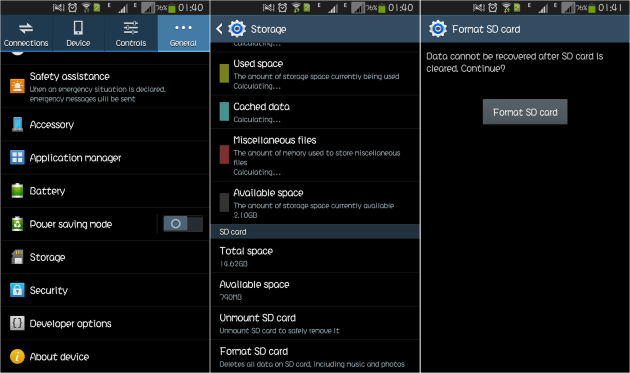Select device Available space 2.10GB entry
The image size is (630, 373).
click(315, 203)
